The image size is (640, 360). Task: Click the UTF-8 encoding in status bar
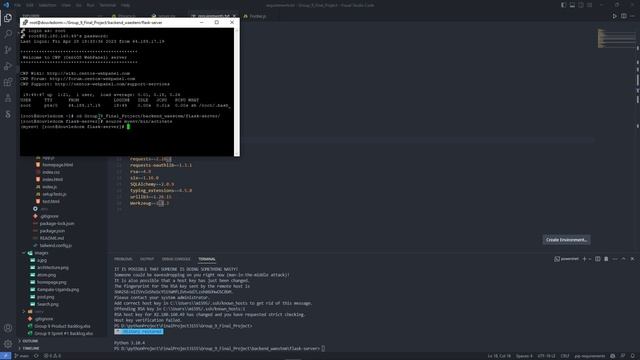click(547, 356)
